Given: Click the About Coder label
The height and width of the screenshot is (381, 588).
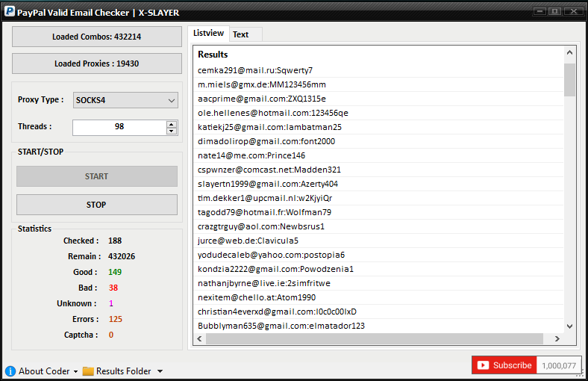Looking at the screenshot, I should pyautogui.click(x=44, y=371).
